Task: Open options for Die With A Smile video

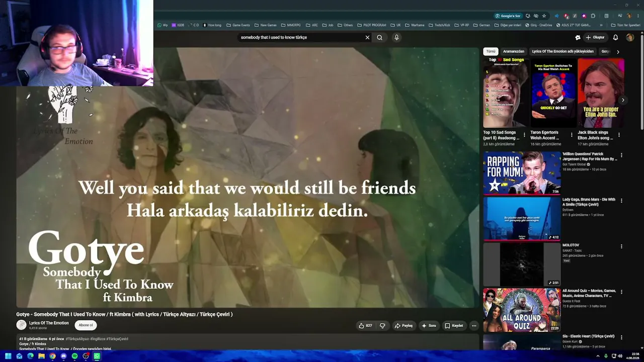Action: [x=621, y=201]
